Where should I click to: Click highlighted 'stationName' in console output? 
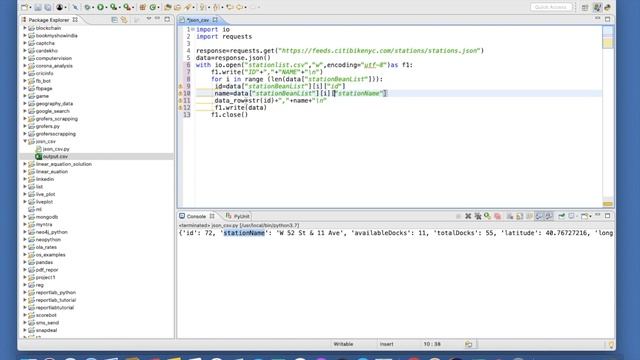point(244,233)
